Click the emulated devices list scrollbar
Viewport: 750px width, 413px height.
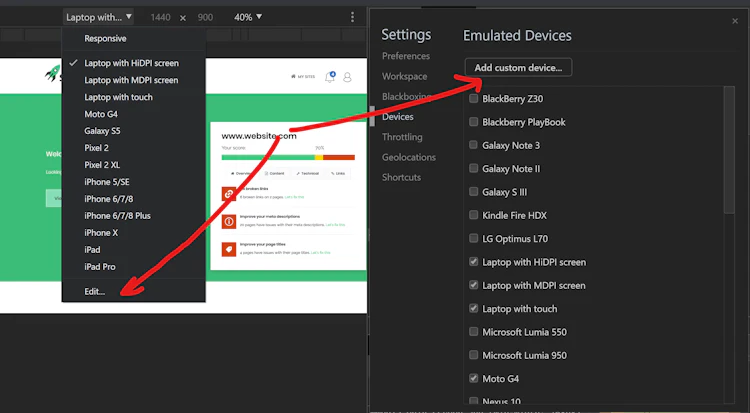pos(729,150)
